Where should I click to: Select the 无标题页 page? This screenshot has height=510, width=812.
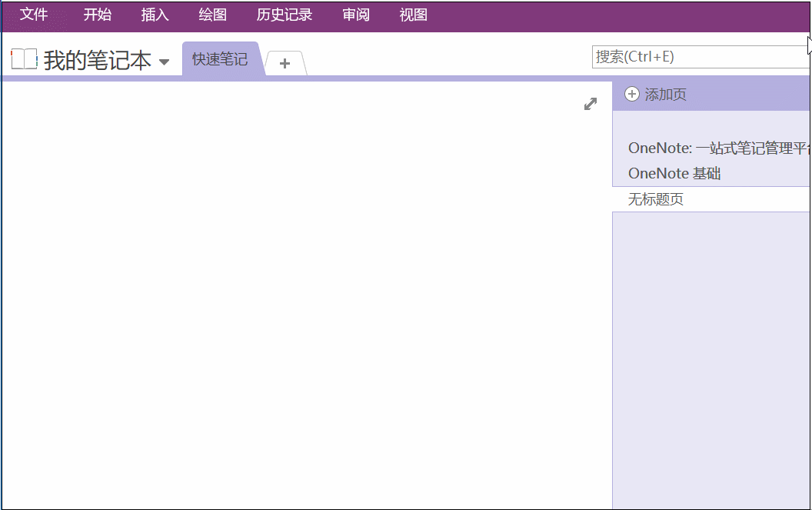pos(656,200)
